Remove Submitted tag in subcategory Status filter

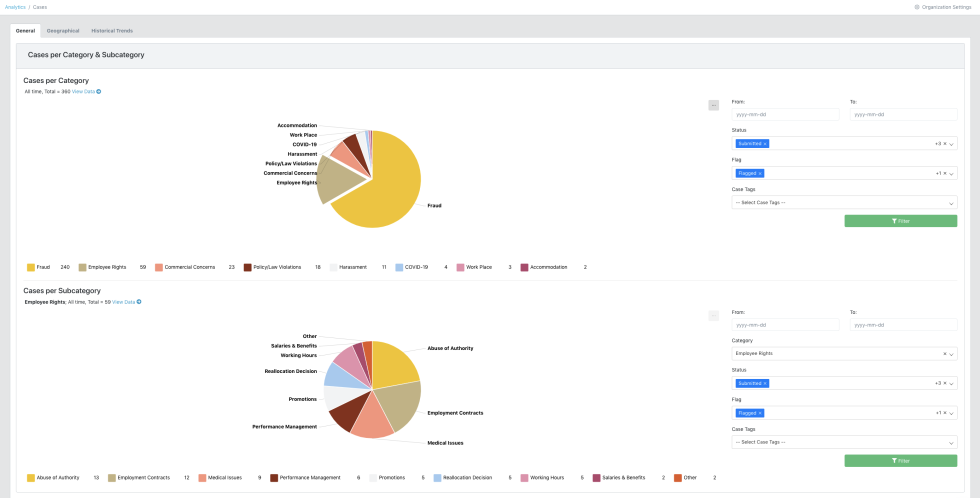[x=765, y=383]
